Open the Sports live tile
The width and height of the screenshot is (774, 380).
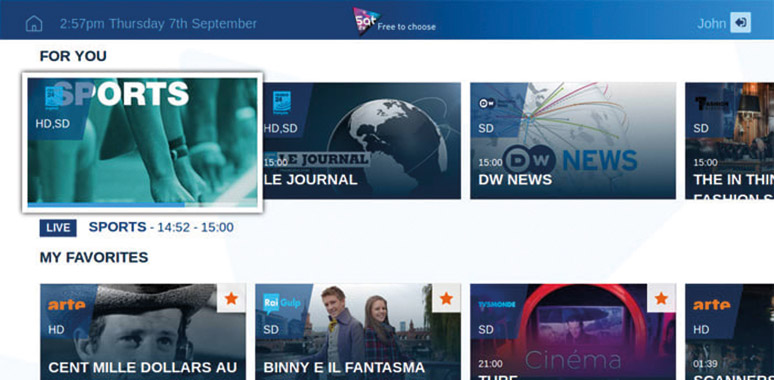[x=142, y=142]
